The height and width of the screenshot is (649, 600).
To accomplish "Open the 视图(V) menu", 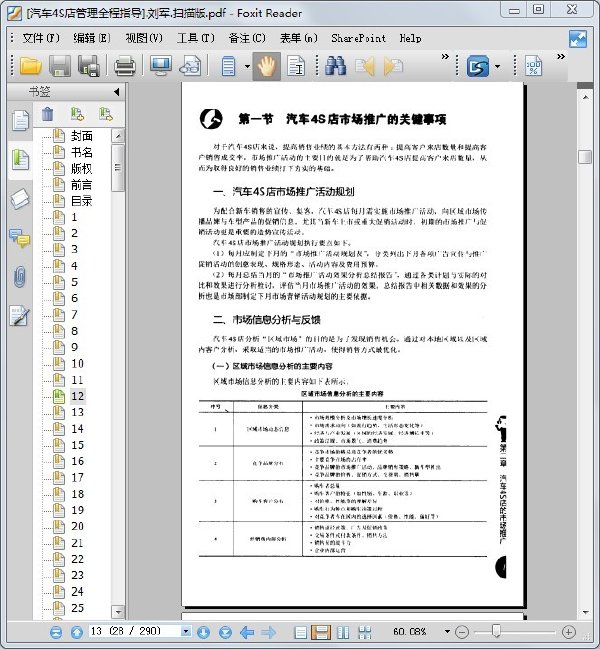I will (144, 38).
